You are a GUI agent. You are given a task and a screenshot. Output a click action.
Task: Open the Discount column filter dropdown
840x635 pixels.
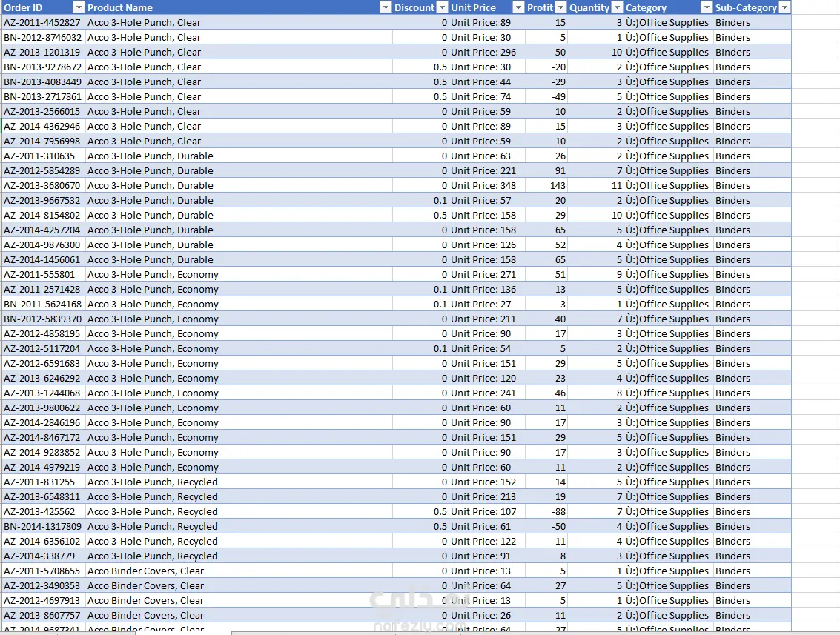pyautogui.click(x=442, y=7)
